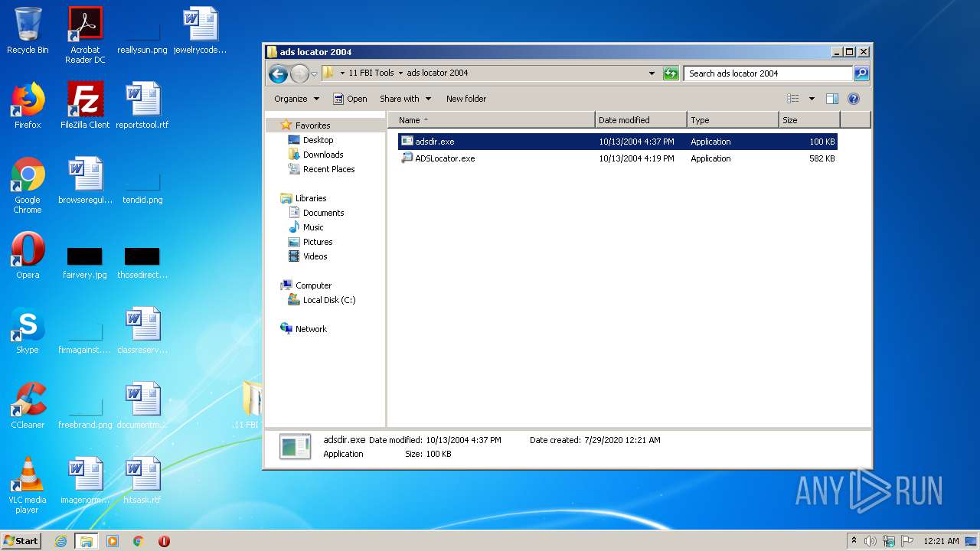Change your view icon button

793,99
